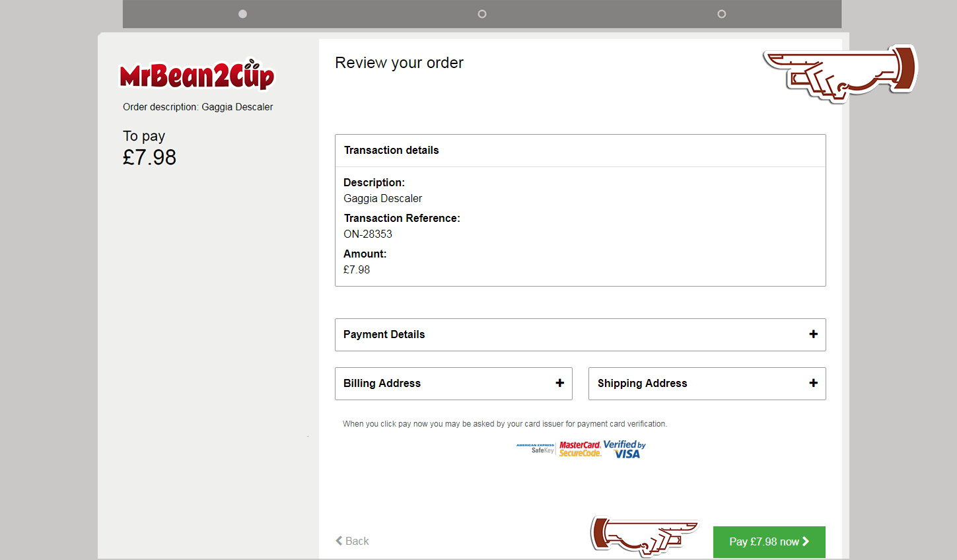Select the third progress step circle
The width and height of the screenshot is (957, 560).
click(x=721, y=13)
